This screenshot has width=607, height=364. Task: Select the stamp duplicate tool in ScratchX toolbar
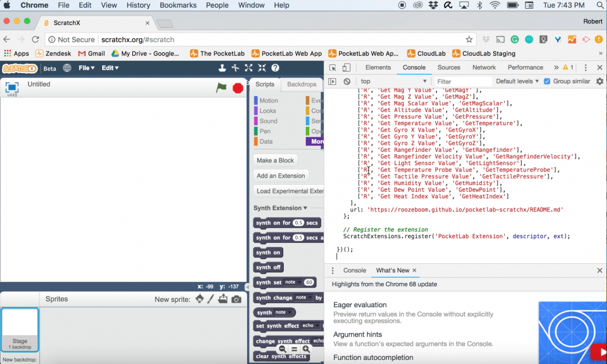pyautogui.click(x=223, y=68)
